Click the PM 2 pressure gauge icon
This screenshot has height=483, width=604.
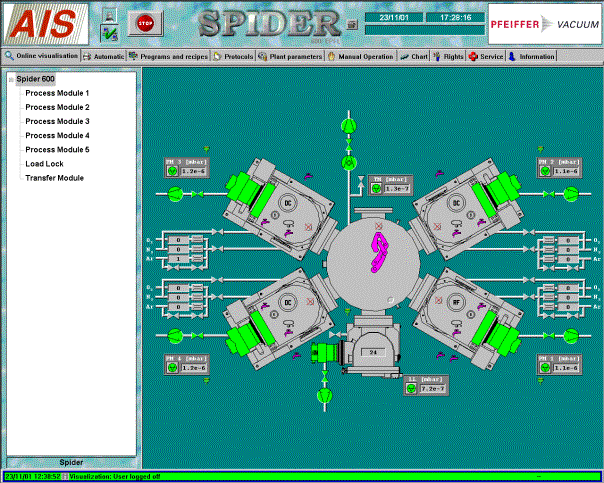pos(545,171)
